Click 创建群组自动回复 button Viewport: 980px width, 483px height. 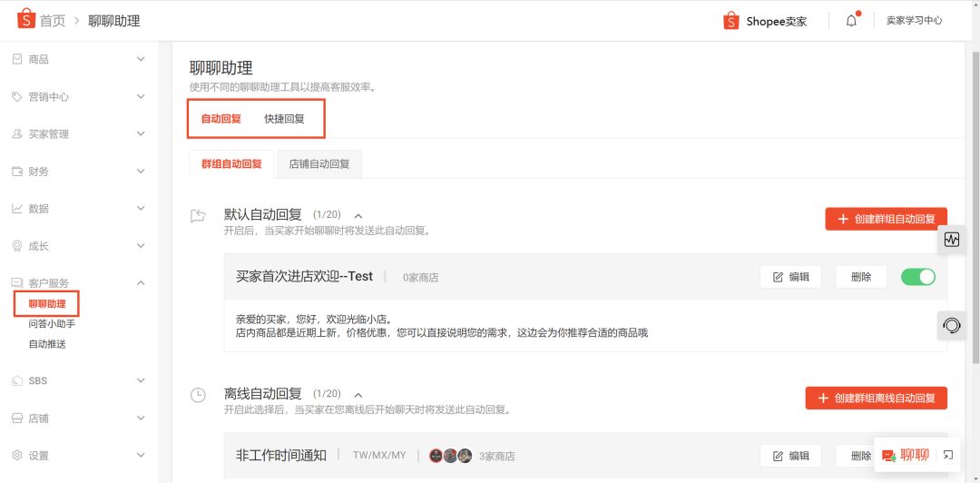[886, 219]
